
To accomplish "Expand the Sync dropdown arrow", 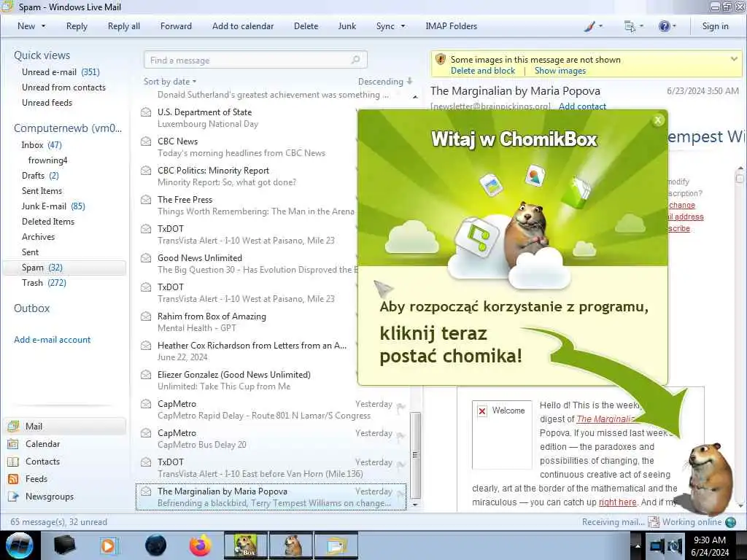I will click(403, 26).
